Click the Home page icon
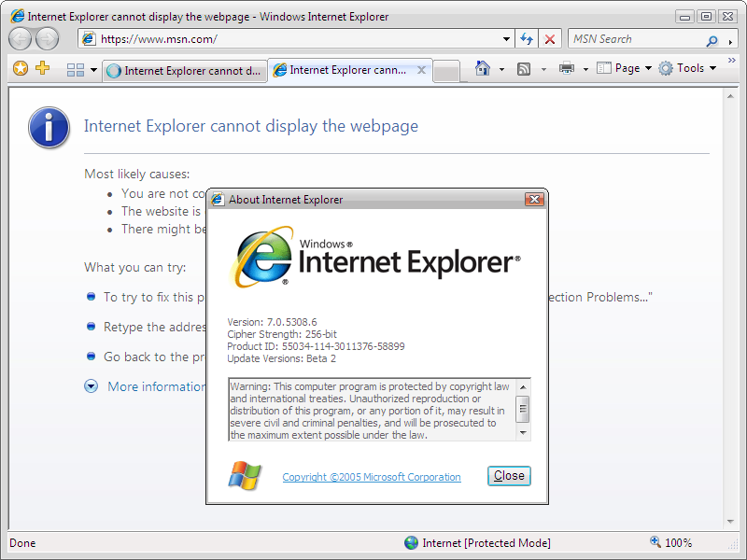The width and height of the screenshot is (747, 560). 483,68
